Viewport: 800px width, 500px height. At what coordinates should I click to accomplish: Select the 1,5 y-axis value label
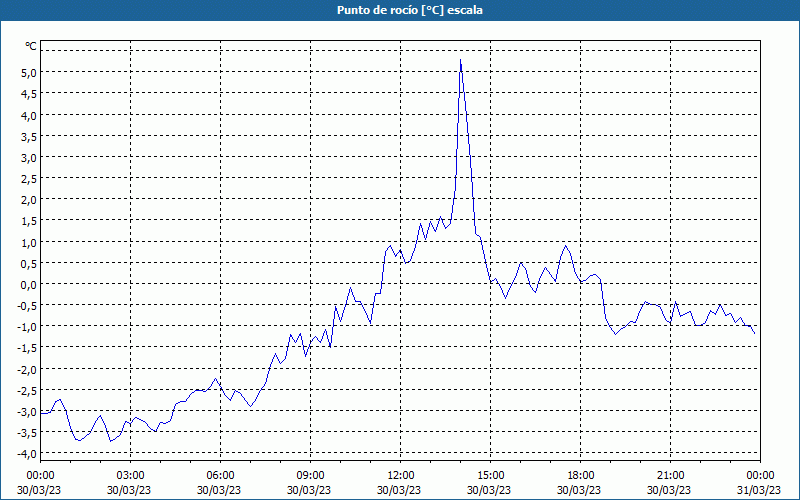[x=29, y=221]
